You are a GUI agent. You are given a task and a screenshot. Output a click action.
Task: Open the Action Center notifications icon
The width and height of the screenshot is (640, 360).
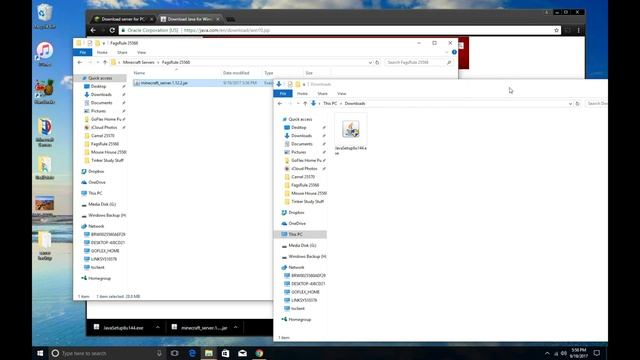point(596,353)
